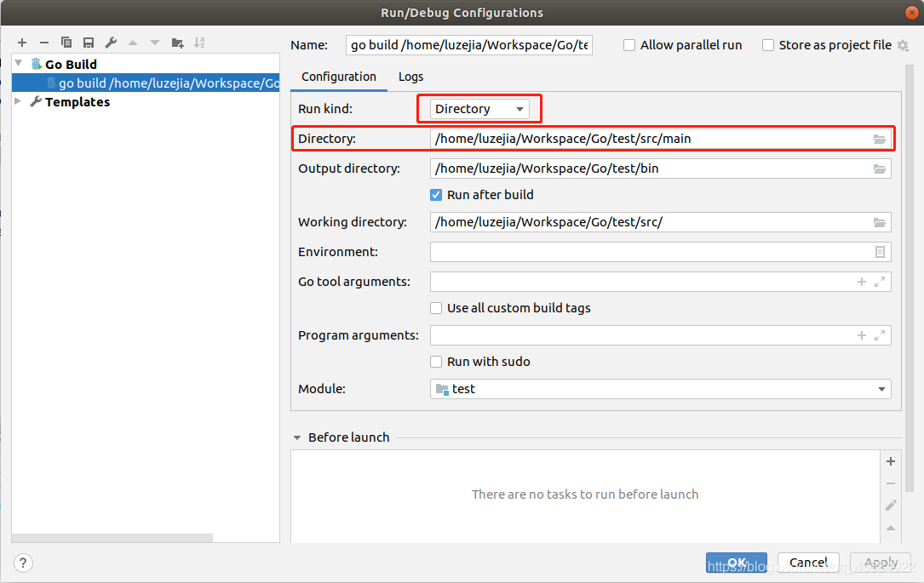Open the Environment variables editor icon
The height and width of the screenshot is (583, 924).
coord(880,252)
